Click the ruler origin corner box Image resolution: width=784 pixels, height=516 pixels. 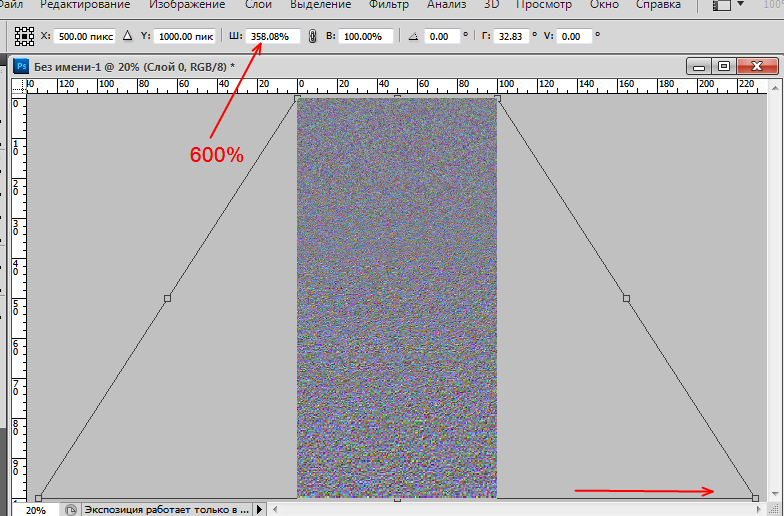click(19, 86)
